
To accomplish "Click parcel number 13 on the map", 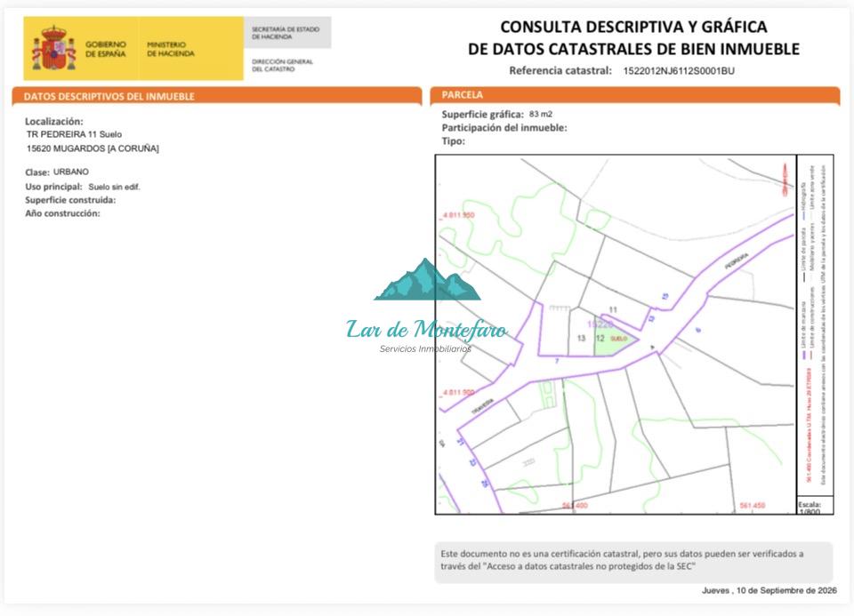I will 581,338.
